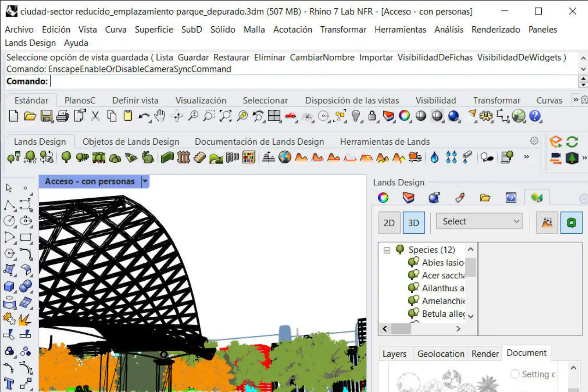
Task: Click the Comando input field
Action: tap(314, 81)
